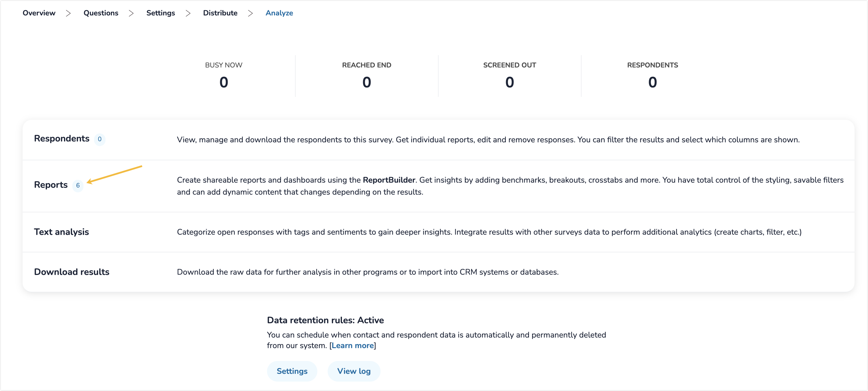Open the Reports section
The height and width of the screenshot is (391, 868).
click(51, 185)
